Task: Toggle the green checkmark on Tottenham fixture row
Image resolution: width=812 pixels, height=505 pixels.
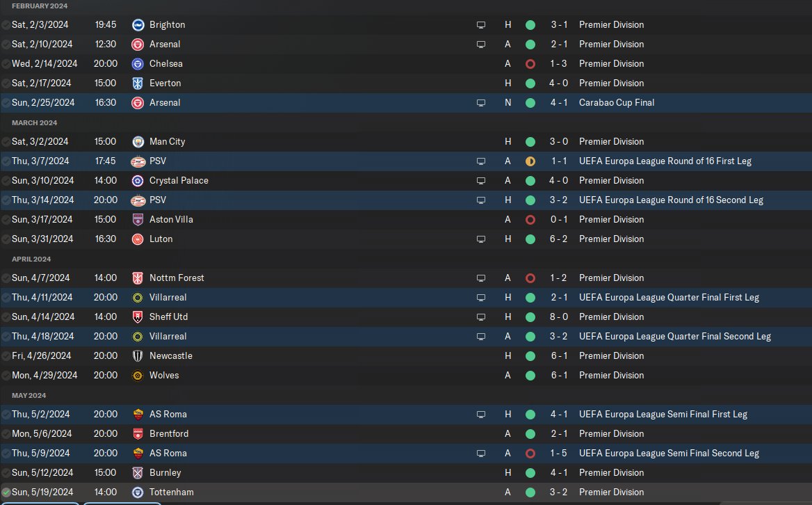Action: 6,492
